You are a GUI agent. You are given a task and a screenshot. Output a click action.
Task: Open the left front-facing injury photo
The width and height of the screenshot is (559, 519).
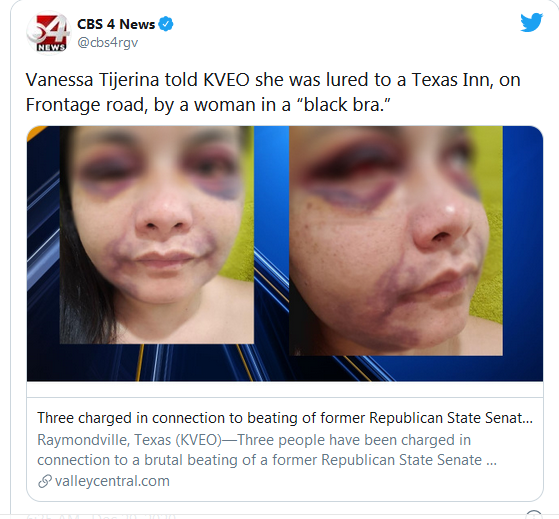click(157, 235)
